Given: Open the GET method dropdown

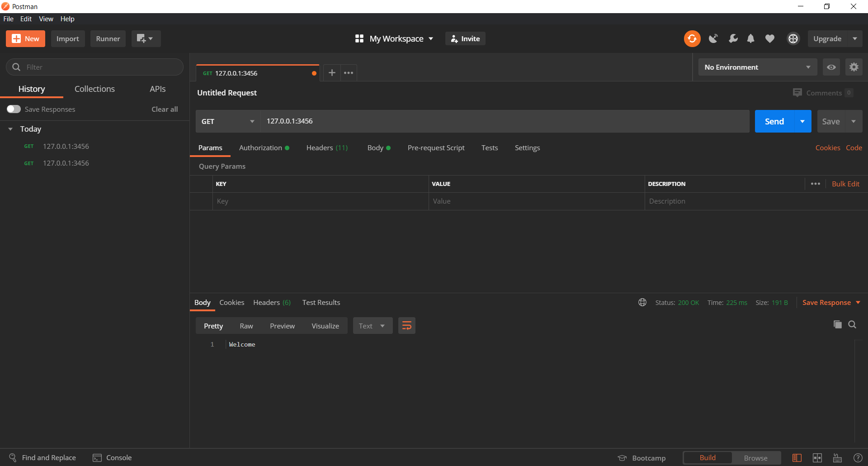Looking at the screenshot, I should click(x=228, y=121).
